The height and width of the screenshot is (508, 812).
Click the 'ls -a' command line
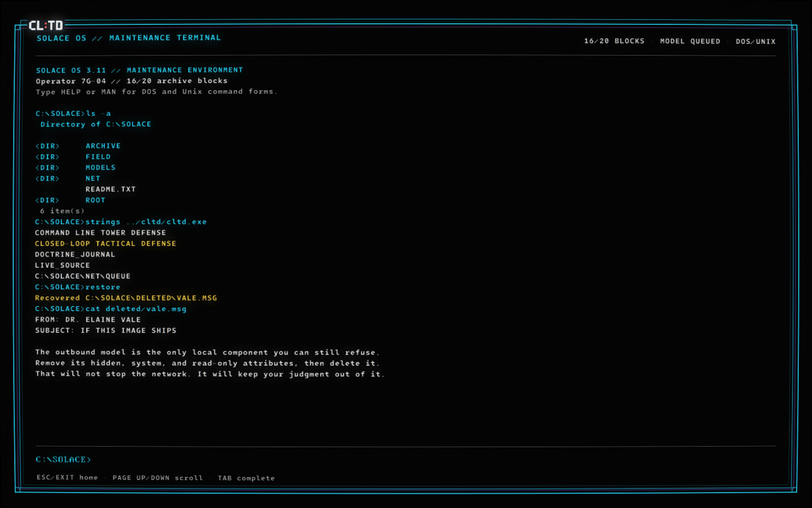pos(73,113)
